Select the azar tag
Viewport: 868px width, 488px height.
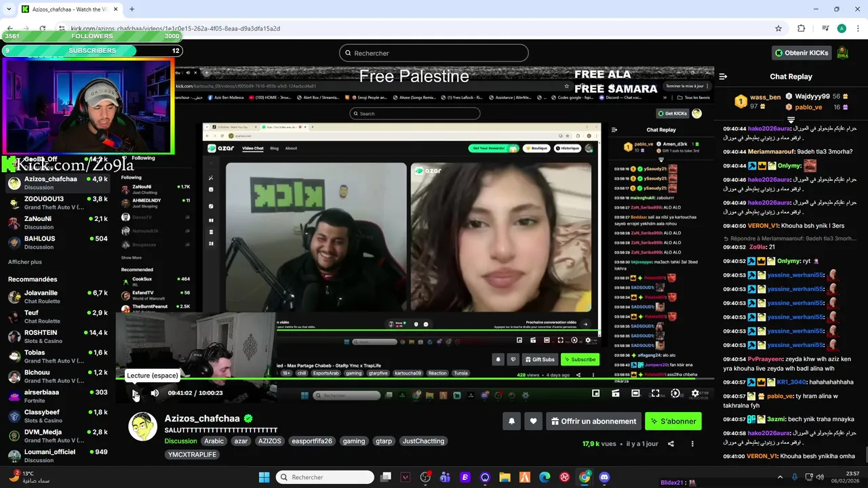click(x=241, y=441)
